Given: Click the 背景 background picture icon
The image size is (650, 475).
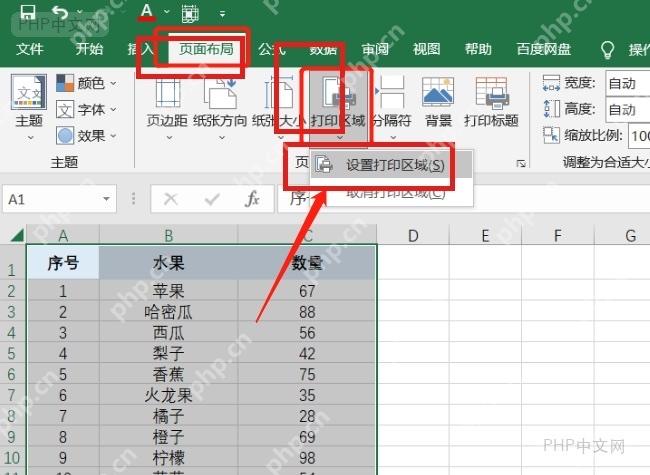Looking at the screenshot, I should click(438, 92).
